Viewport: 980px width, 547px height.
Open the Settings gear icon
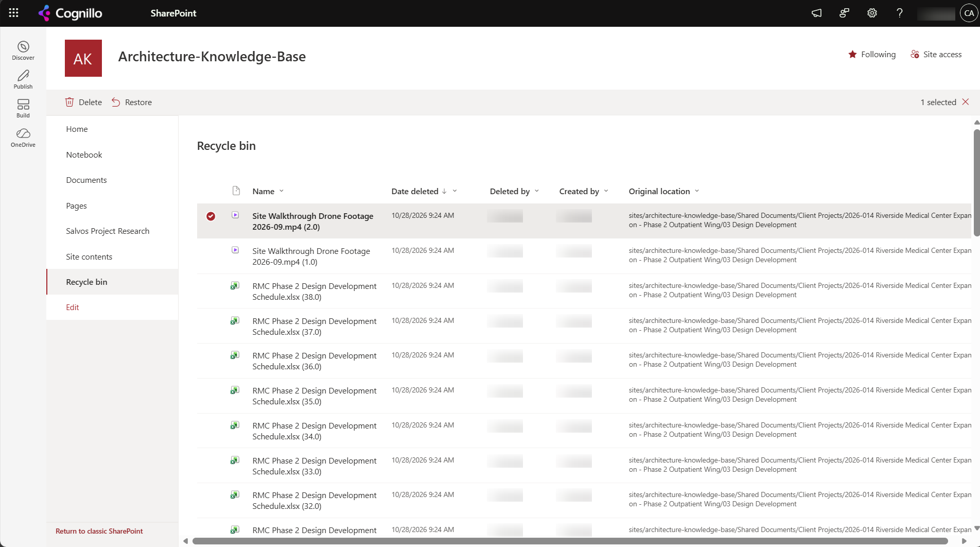872,13
